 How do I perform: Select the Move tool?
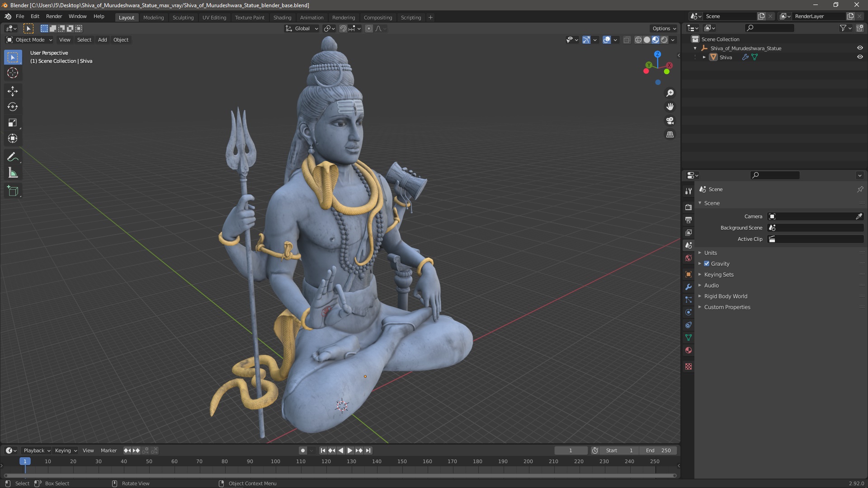13,91
